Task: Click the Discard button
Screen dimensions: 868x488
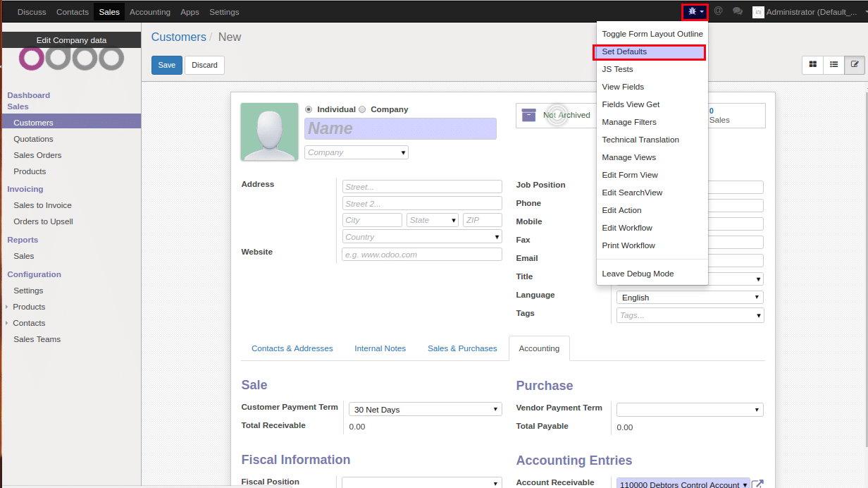Action: coord(204,65)
